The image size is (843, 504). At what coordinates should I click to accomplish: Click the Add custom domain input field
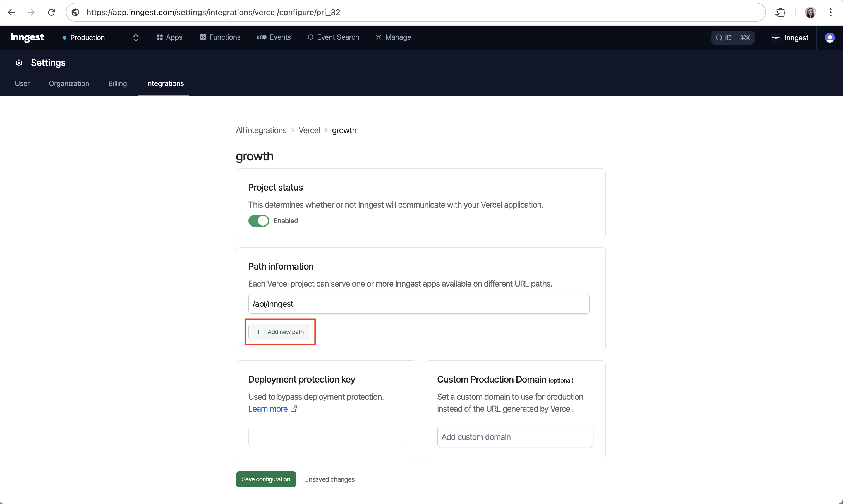click(x=515, y=436)
